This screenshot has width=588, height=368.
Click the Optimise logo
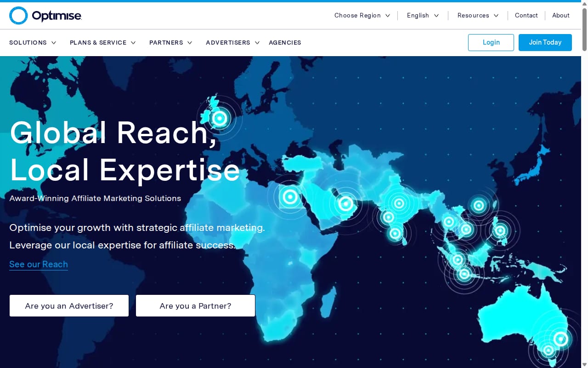point(45,16)
